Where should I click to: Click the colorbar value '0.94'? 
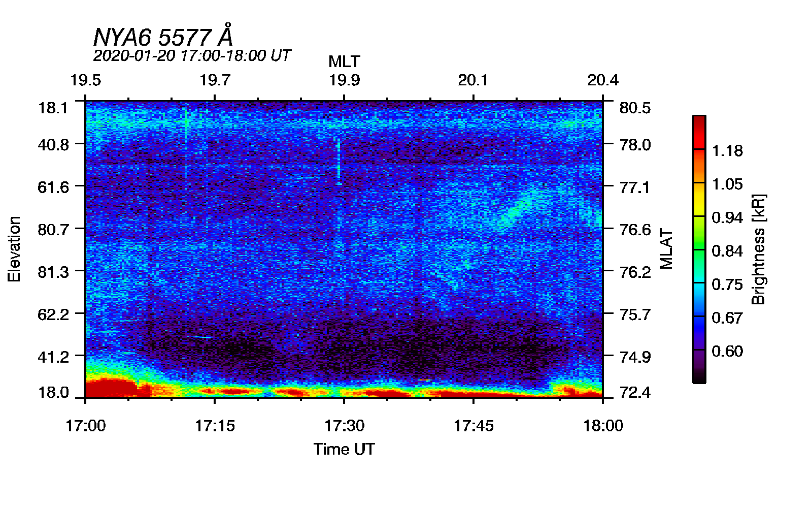tap(727, 217)
